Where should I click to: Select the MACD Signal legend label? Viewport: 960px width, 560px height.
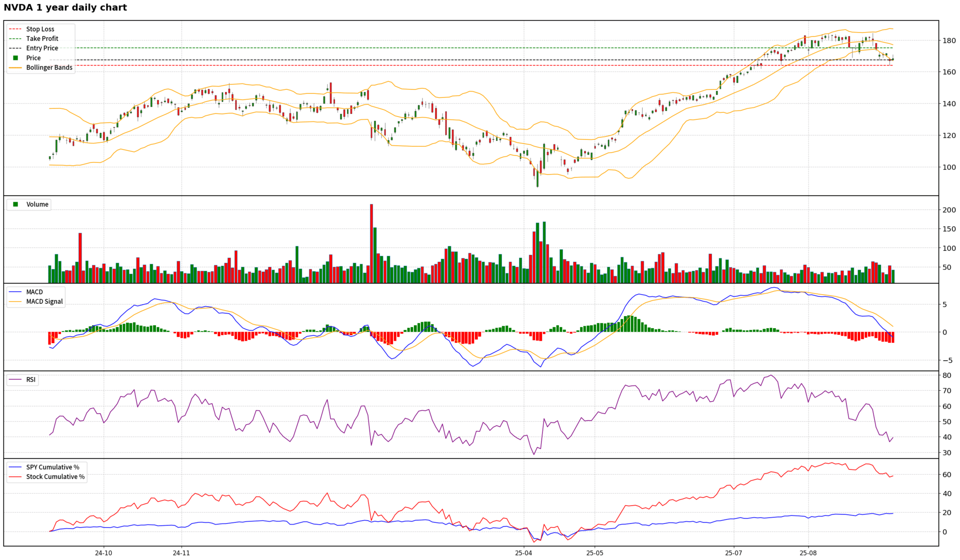(44, 301)
